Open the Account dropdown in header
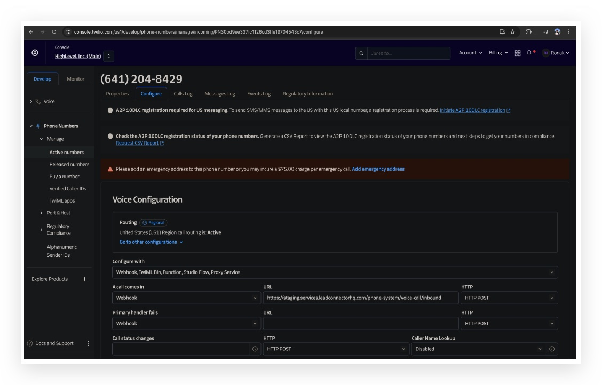 coord(470,53)
